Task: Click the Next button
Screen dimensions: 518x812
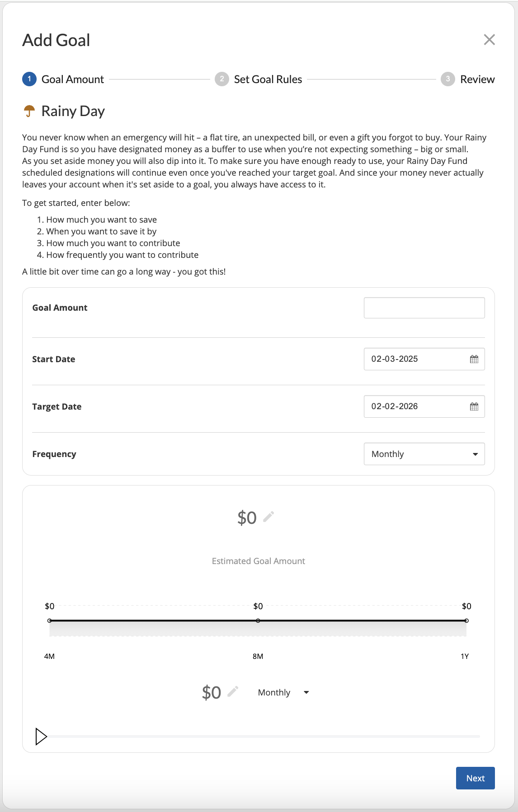Action: point(475,778)
